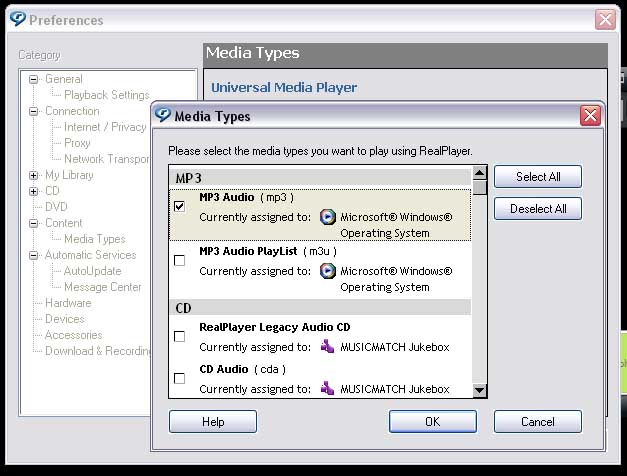
Task: Confirm with the OK button
Action: pos(433,422)
